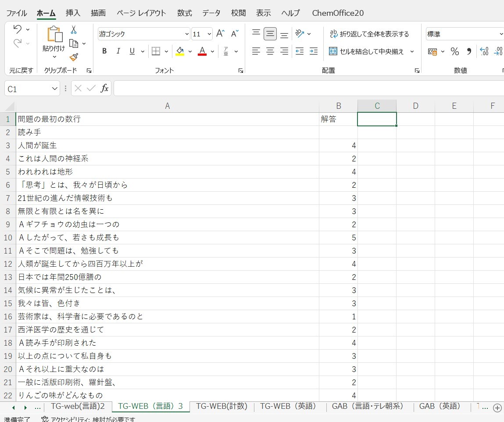Click the insert function fx icon
This screenshot has width=504, height=422.
tap(104, 89)
